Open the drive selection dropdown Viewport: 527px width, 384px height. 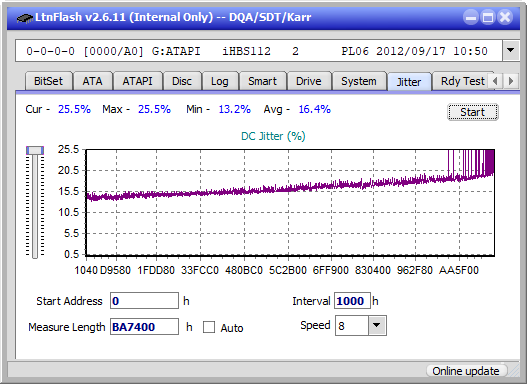click(511, 51)
